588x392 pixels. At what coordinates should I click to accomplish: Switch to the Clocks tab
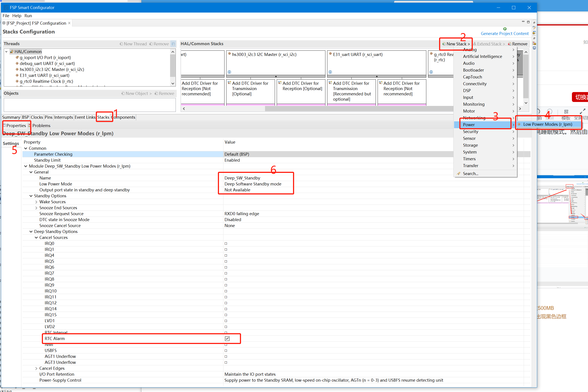tap(37, 117)
